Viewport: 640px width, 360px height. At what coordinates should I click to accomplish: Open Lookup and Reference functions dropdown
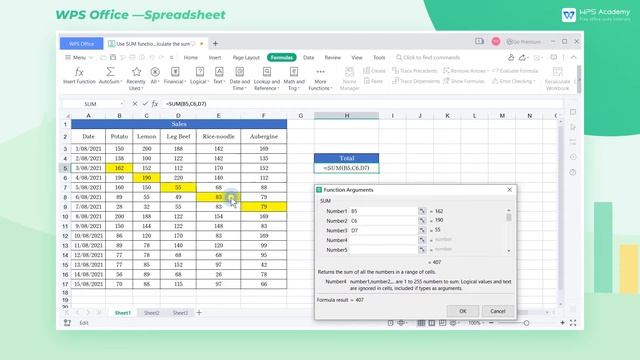coord(267,78)
